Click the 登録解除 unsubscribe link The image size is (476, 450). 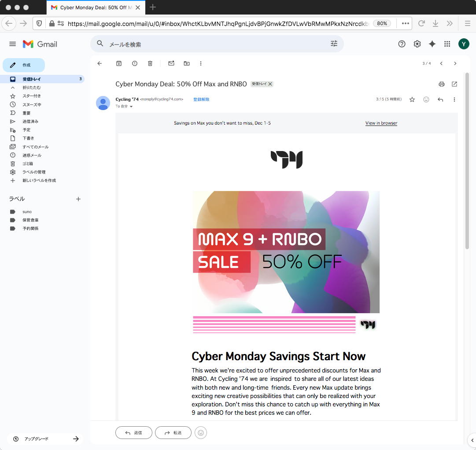point(201,100)
